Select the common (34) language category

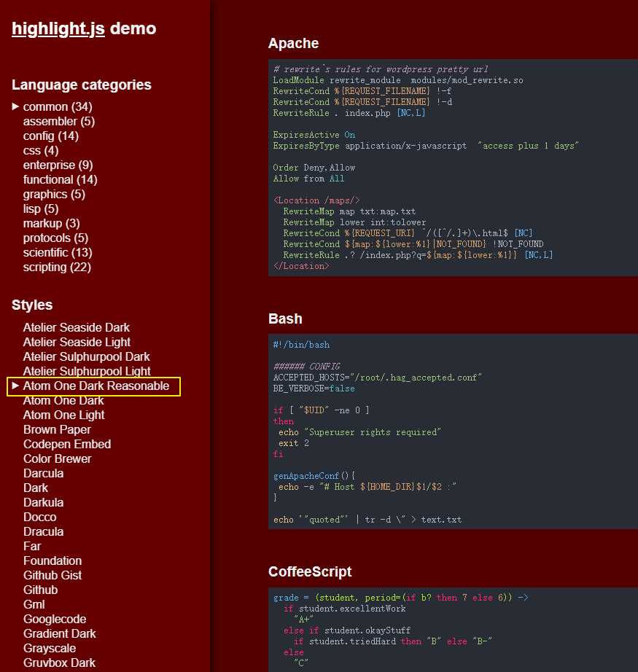58,106
